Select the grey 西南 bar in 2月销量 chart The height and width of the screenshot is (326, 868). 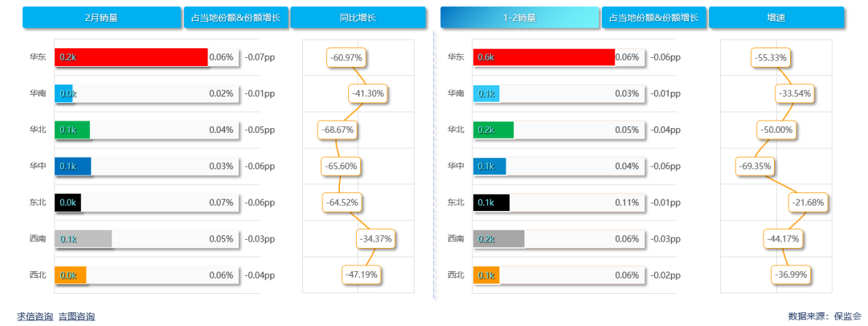[x=83, y=238]
